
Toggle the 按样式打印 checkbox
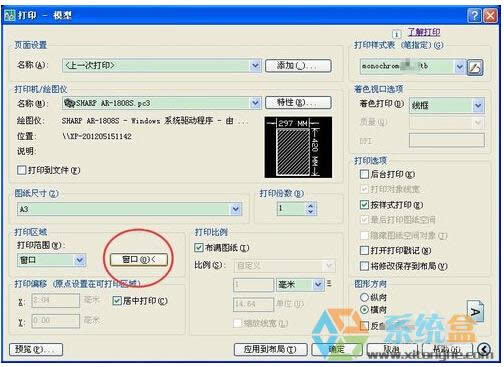tap(364, 205)
